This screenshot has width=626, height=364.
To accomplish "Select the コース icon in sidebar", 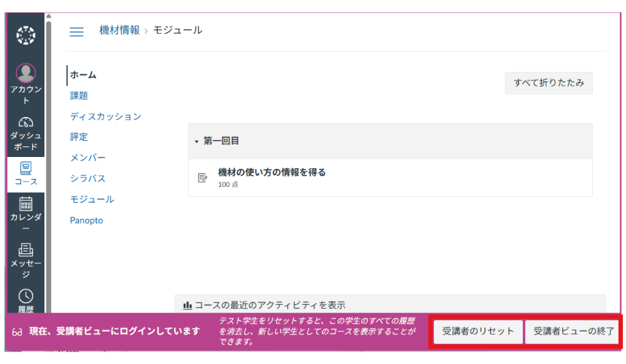I will click(x=26, y=168).
